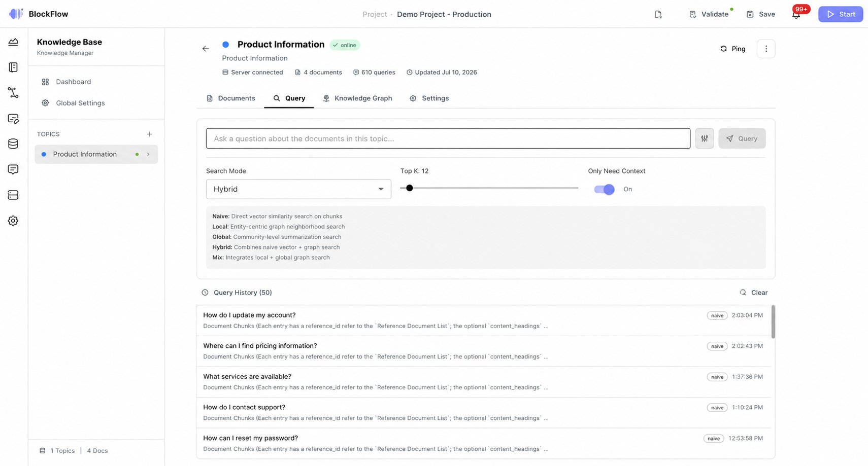Screen dimensions: 868x466
Task: Open the three-dot more options menu
Action: (766, 49)
